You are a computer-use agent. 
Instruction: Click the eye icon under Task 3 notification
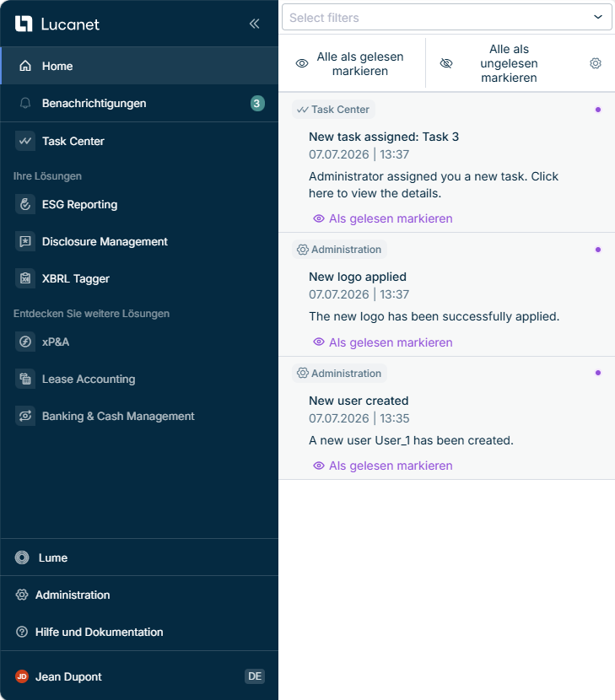318,218
